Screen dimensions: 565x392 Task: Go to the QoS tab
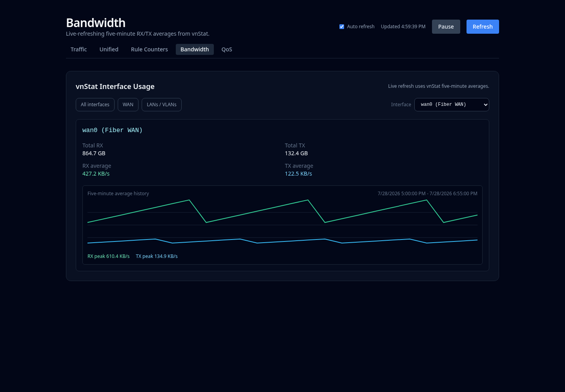coord(227,49)
